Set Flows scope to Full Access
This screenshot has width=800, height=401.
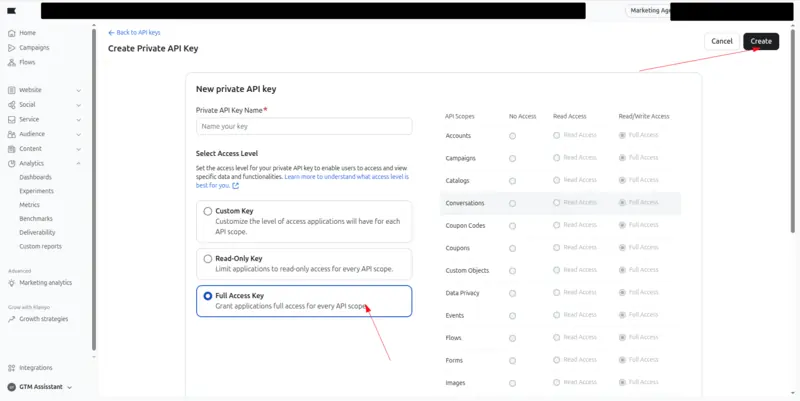(622, 338)
